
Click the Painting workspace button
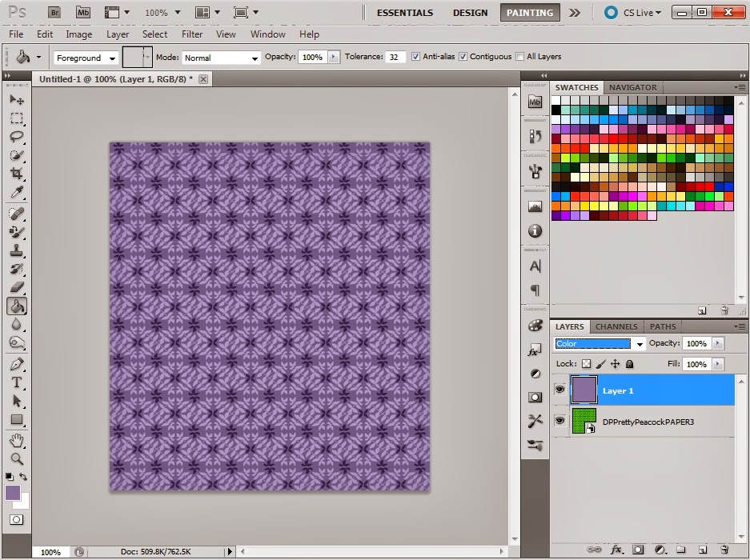(530, 13)
